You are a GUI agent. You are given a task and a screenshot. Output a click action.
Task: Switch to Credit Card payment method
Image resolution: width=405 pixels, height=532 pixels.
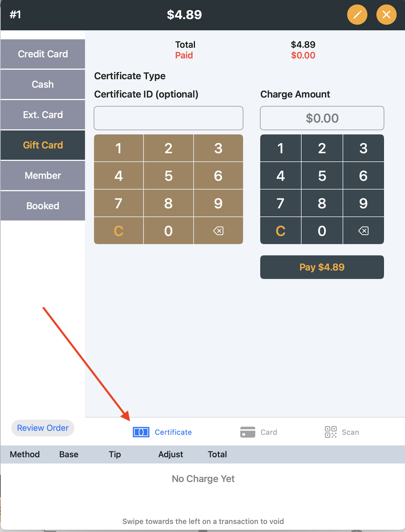(43, 54)
